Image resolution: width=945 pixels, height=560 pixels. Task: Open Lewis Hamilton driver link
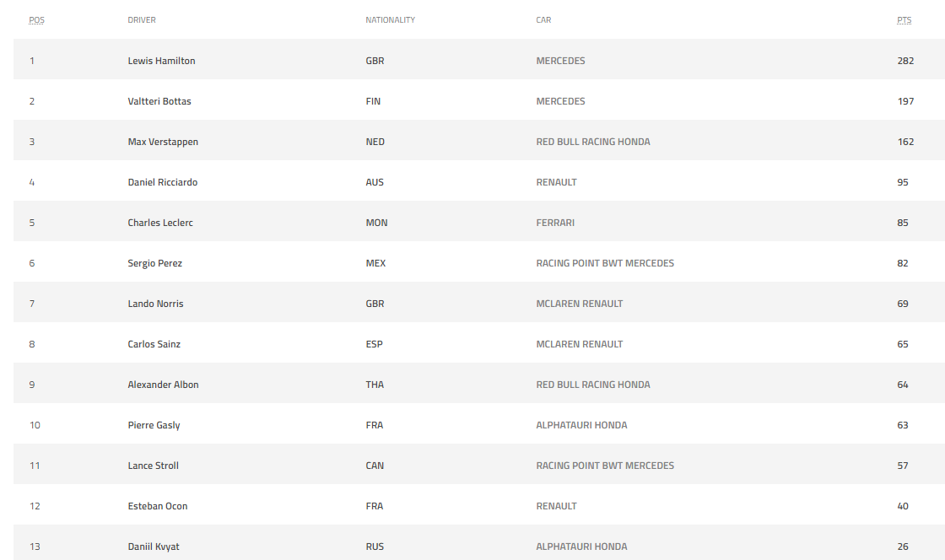point(161,61)
